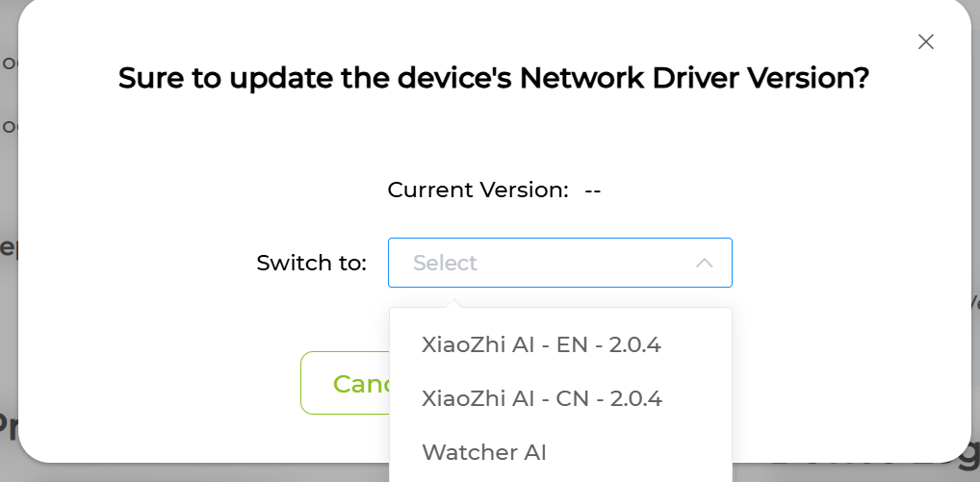Click the Switch to label

coord(311,264)
